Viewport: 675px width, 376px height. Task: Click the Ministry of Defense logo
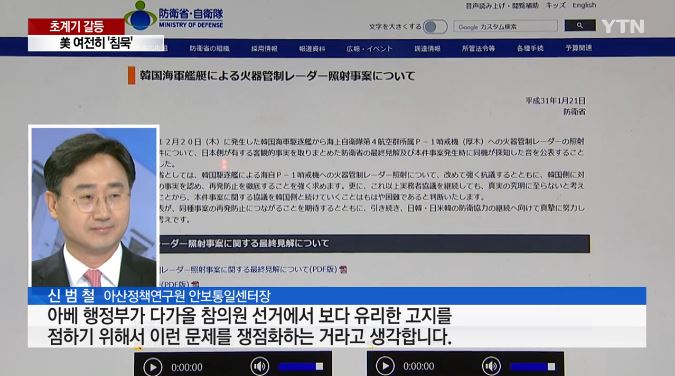point(174,16)
